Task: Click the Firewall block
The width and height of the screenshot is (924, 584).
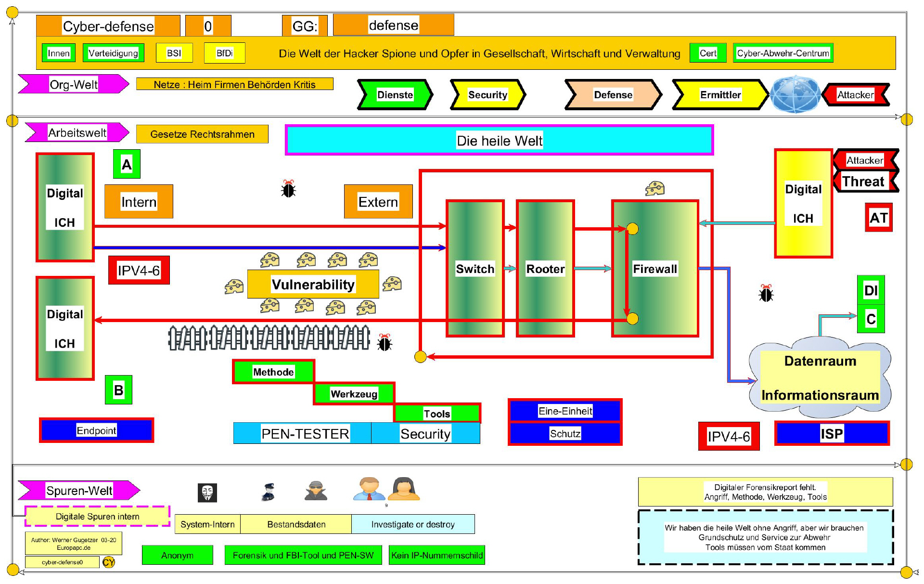Action: click(655, 268)
